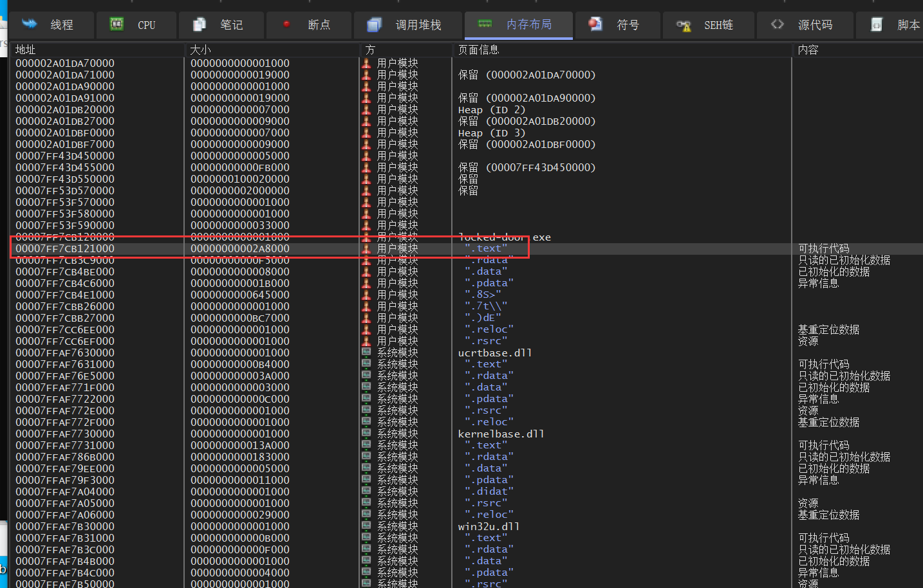
Task: Click size value 0000000002000000
Action: coord(240,190)
